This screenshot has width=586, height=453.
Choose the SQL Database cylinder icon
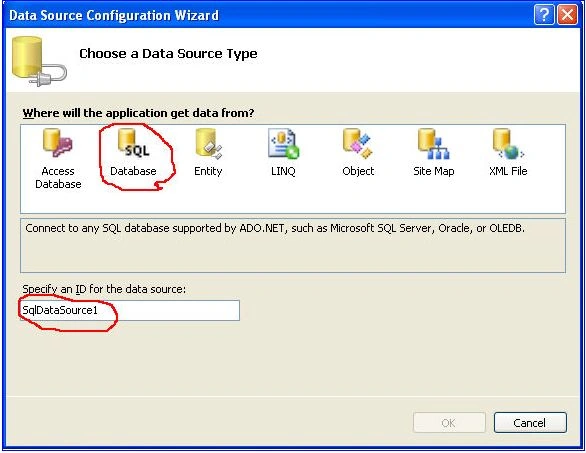pos(133,143)
